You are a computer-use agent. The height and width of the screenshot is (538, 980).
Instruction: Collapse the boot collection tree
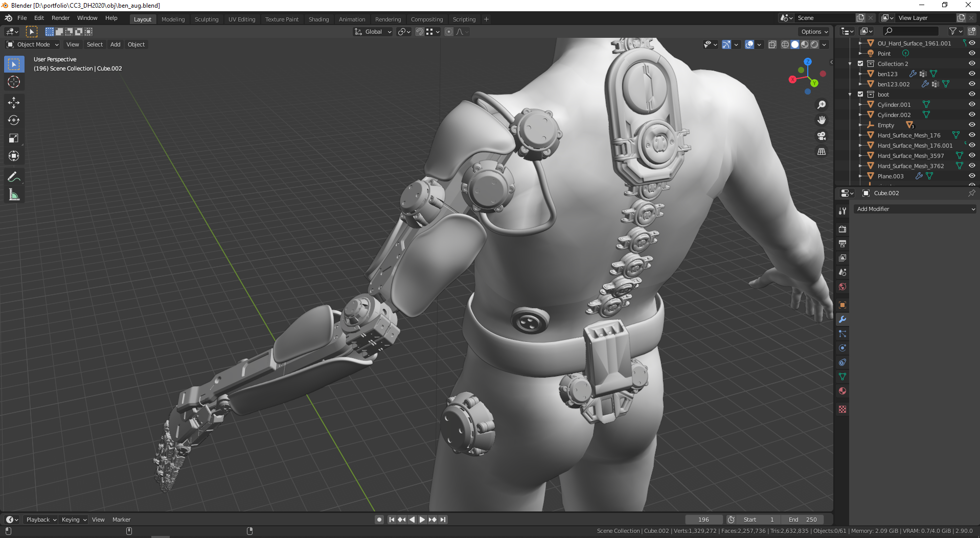[x=850, y=95]
